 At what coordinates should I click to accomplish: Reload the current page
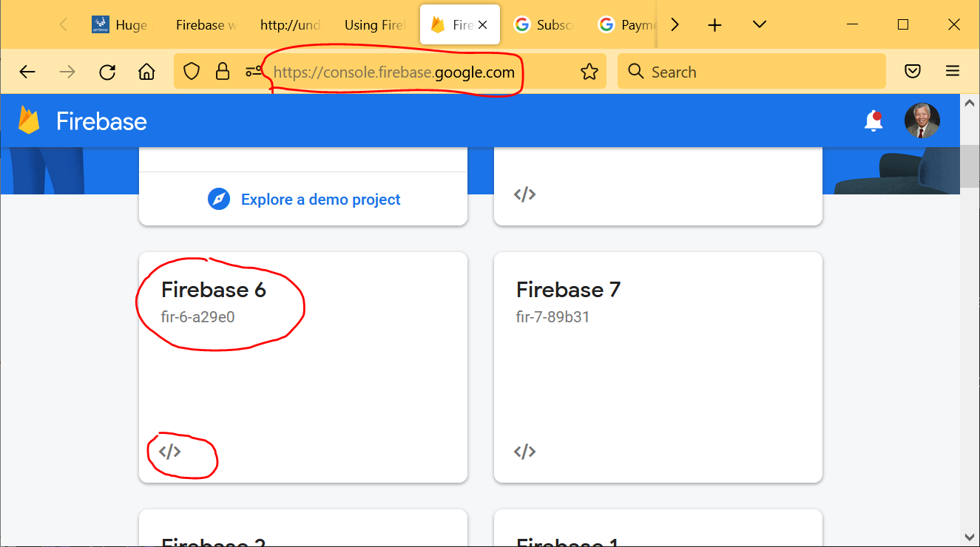[107, 72]
